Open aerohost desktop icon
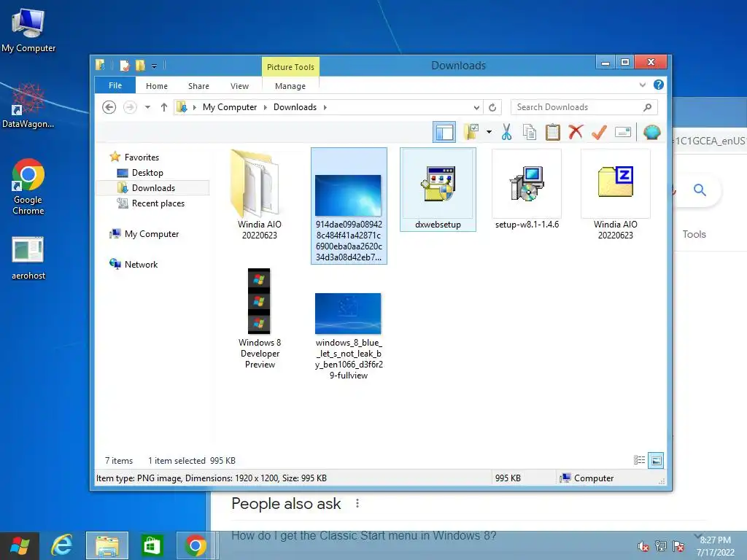The width and height of the screenshot is (747, 560). tap(28, 257)
